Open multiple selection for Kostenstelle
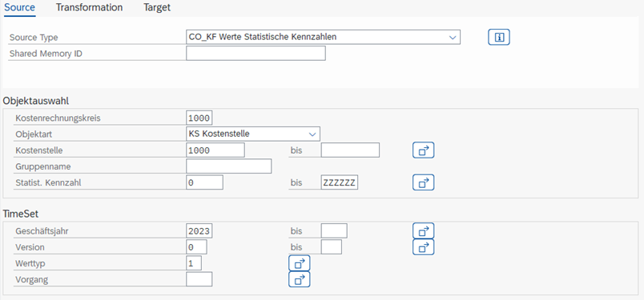 point(423,150)
